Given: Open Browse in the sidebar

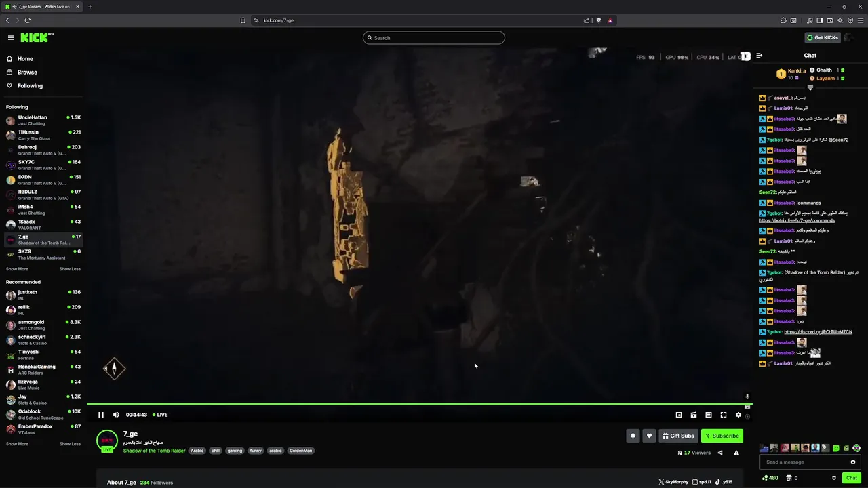Looking at the screenshot, I should (x=27, y=73).
